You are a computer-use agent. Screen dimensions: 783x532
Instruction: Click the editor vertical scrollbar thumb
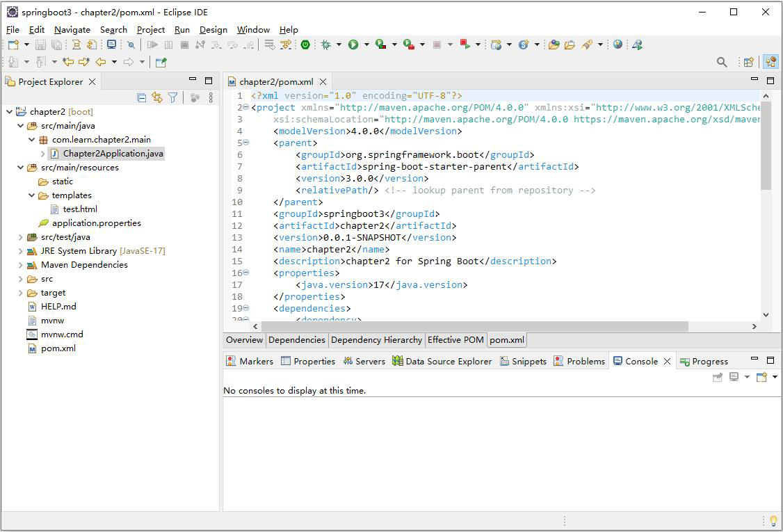[766, 146]
